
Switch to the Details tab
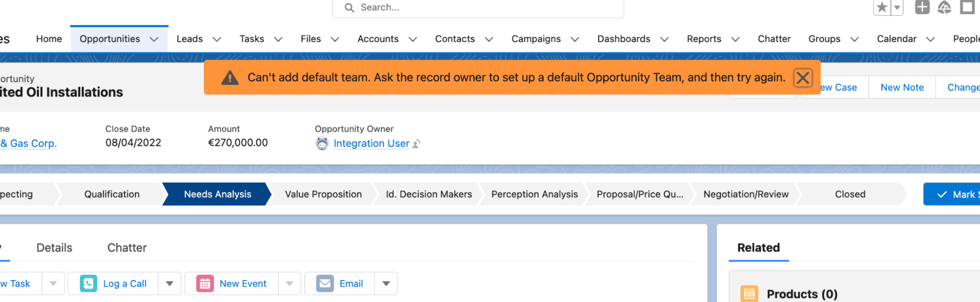point(54,248)
